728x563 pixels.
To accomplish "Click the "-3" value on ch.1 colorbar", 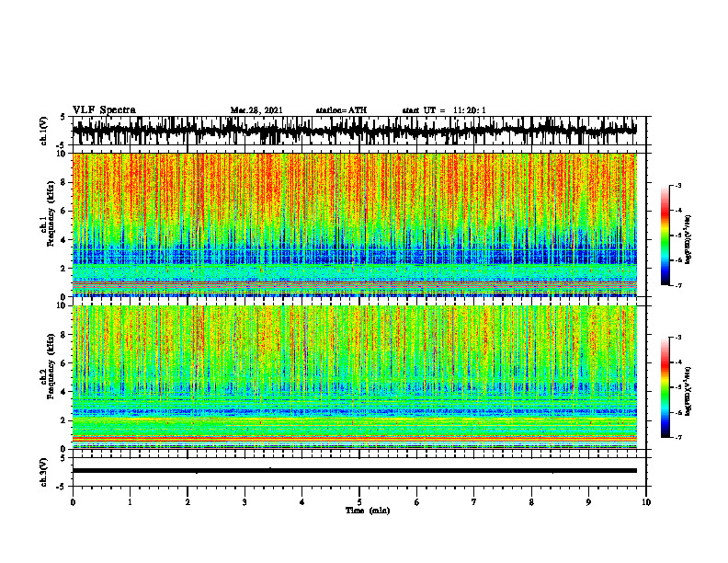I will coord(678,186).
